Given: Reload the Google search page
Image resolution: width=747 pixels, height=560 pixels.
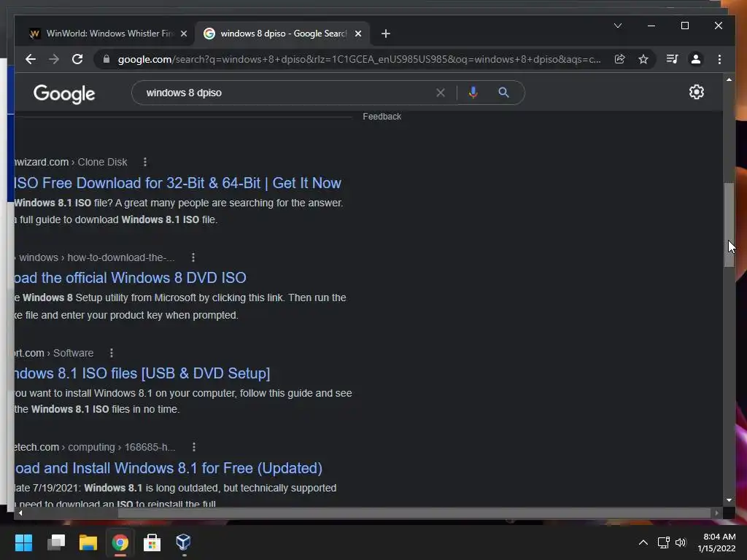Looking at the screenshot, I should [77, 59].
